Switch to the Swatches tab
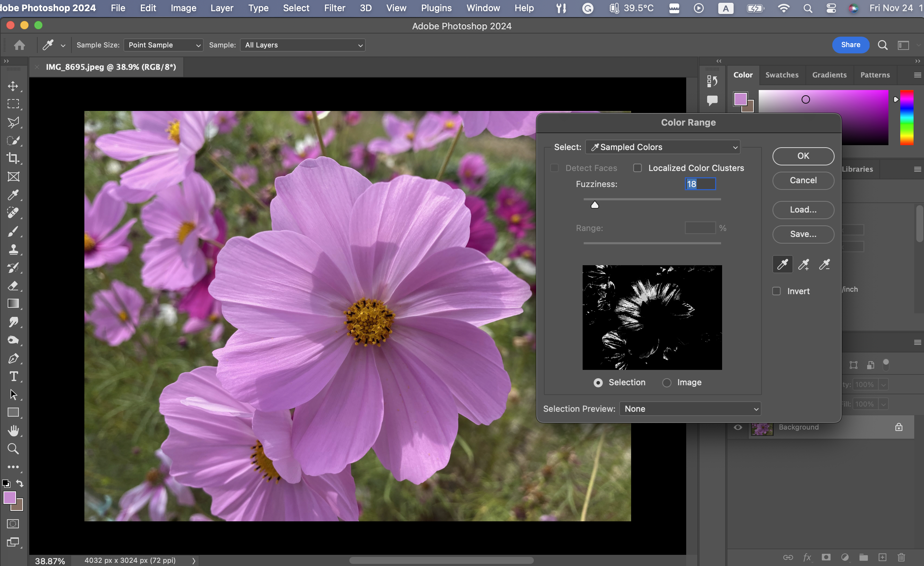The width and height of the screenshot is (924, 566). click(781, 75)
